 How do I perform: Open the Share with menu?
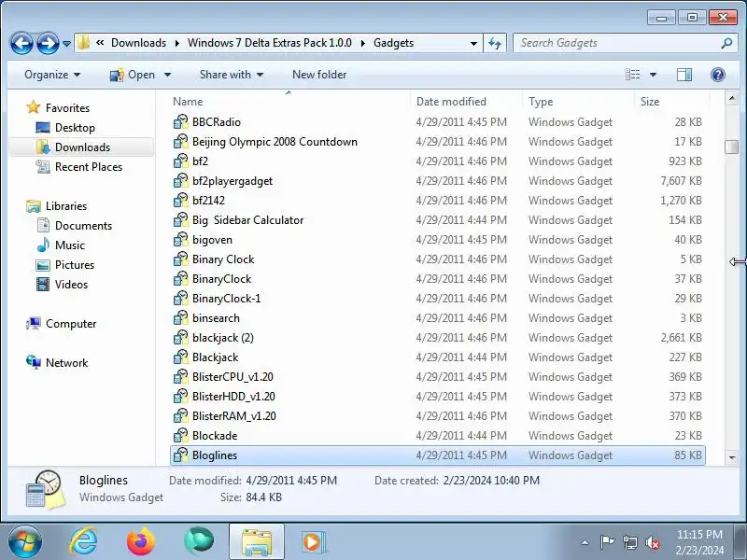tap(232, 75)
